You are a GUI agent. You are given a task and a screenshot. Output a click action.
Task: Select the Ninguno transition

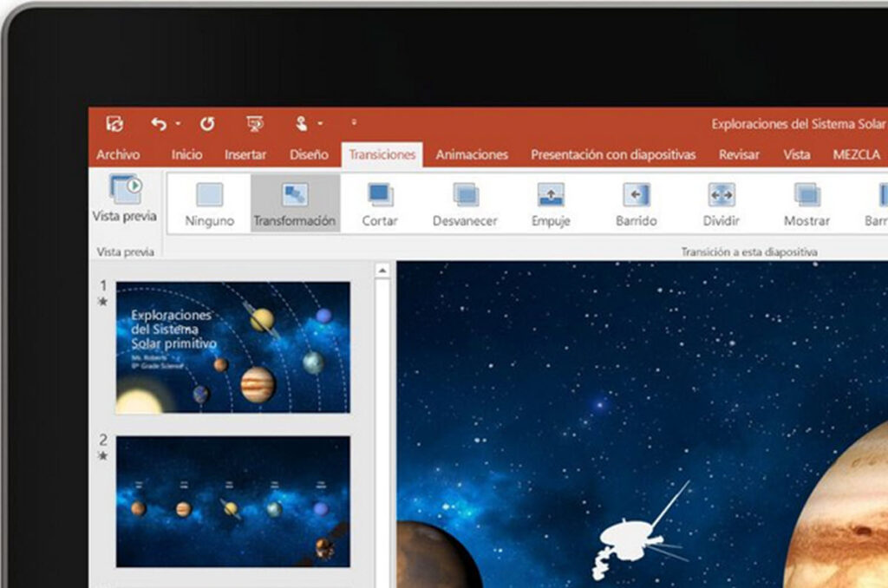point(210,205)
